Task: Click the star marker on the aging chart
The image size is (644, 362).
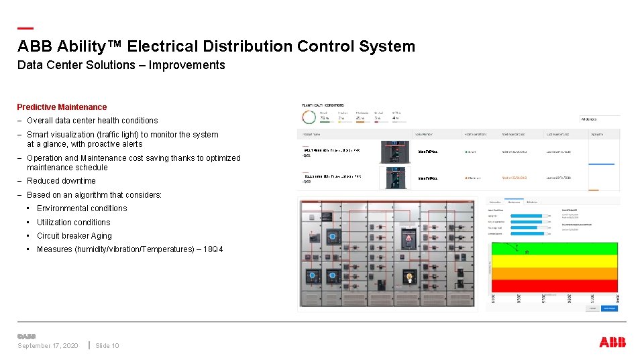Action: (x=527, y=252)
